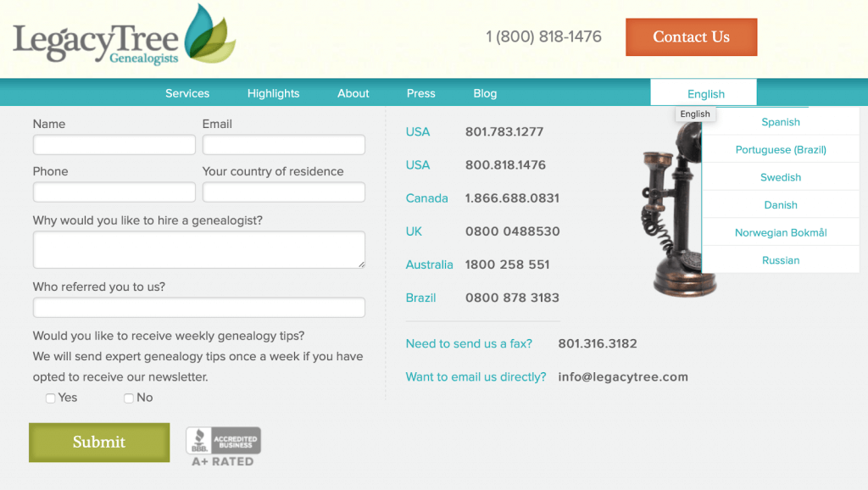Select Spanish from the language list

point(780,122)
